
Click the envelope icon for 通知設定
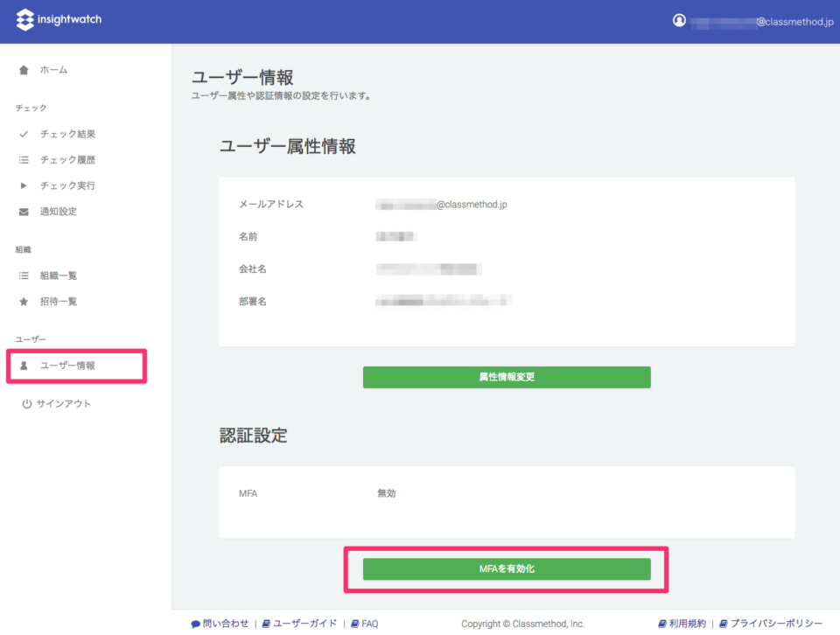24,212
